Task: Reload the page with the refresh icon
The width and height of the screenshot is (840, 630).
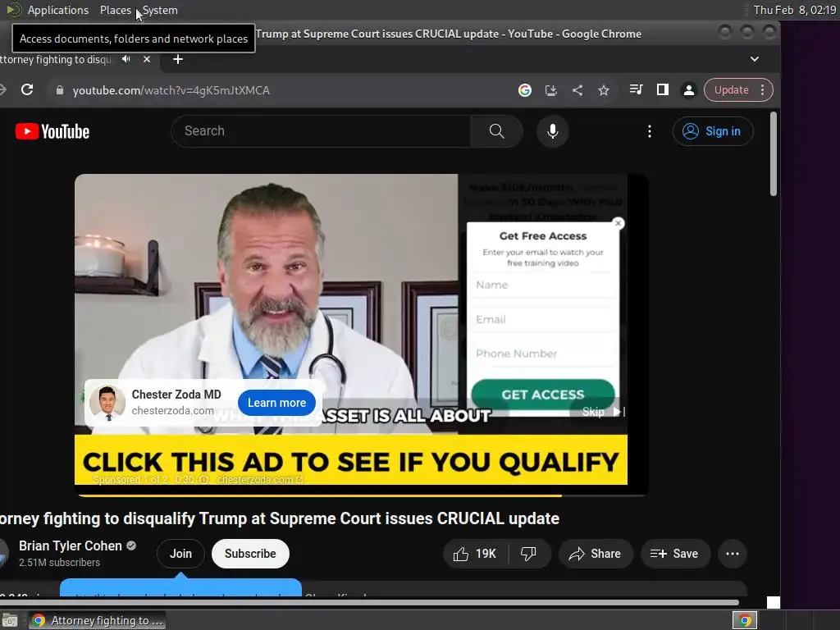Action: coord(27,90)
